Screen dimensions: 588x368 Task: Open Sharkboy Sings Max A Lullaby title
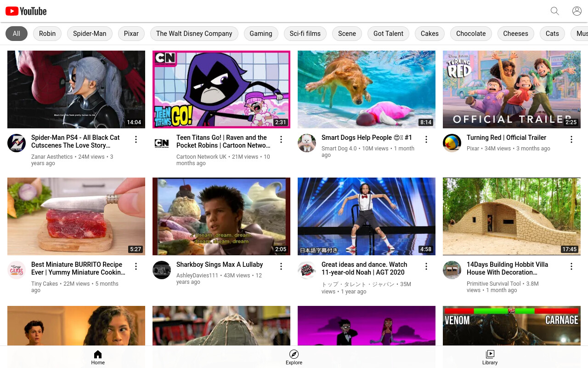(220, 264)
